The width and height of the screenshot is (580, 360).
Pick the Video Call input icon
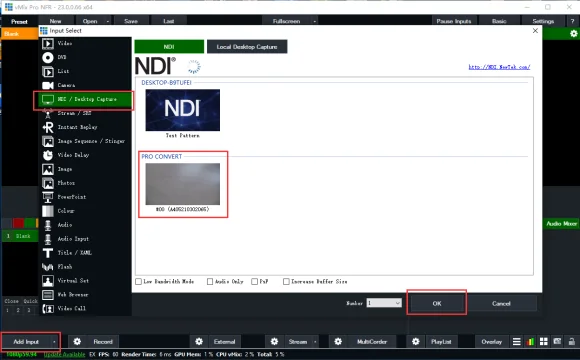pyautogui.click(x=48, y=309)
